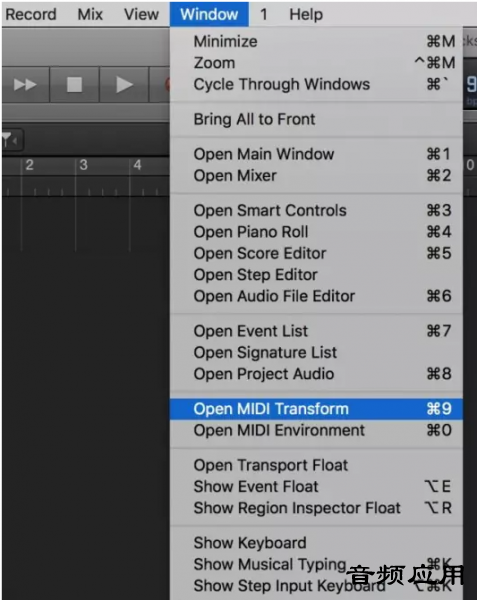Click the filter catch icon above ruler
Image resolution: width=477 pixels, height=600 pixels.
tap(11, 140)
